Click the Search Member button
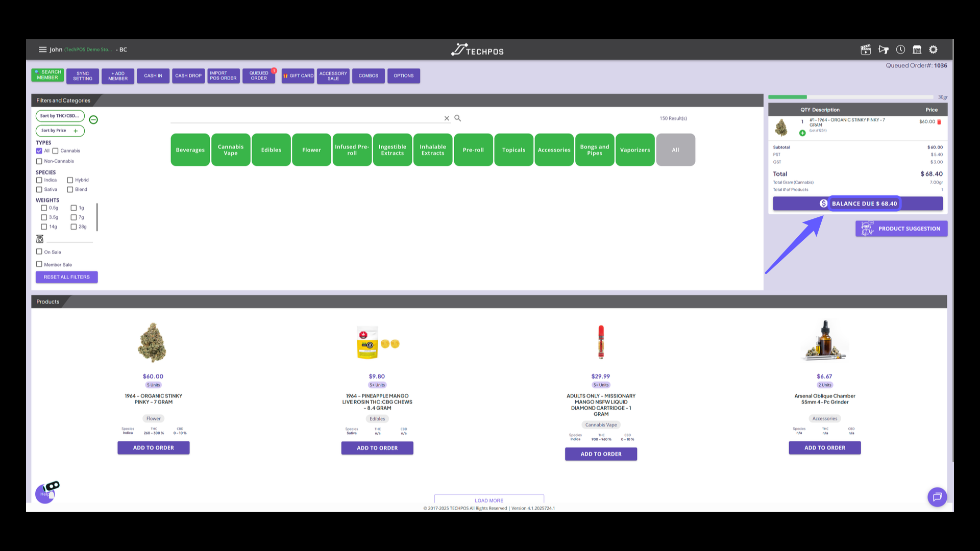Image resolution: width=980 pixels, height=551 pixels. pos(47,75)
